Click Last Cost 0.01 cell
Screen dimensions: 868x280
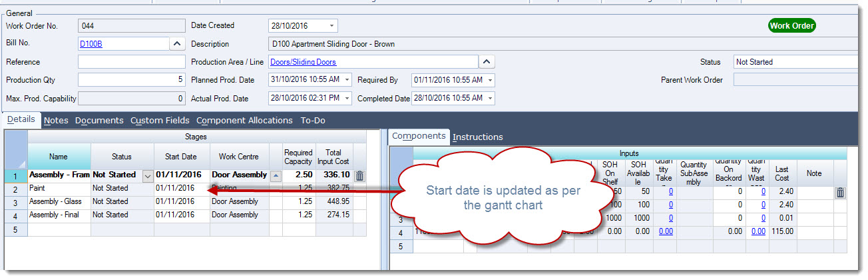coord(782,219)
